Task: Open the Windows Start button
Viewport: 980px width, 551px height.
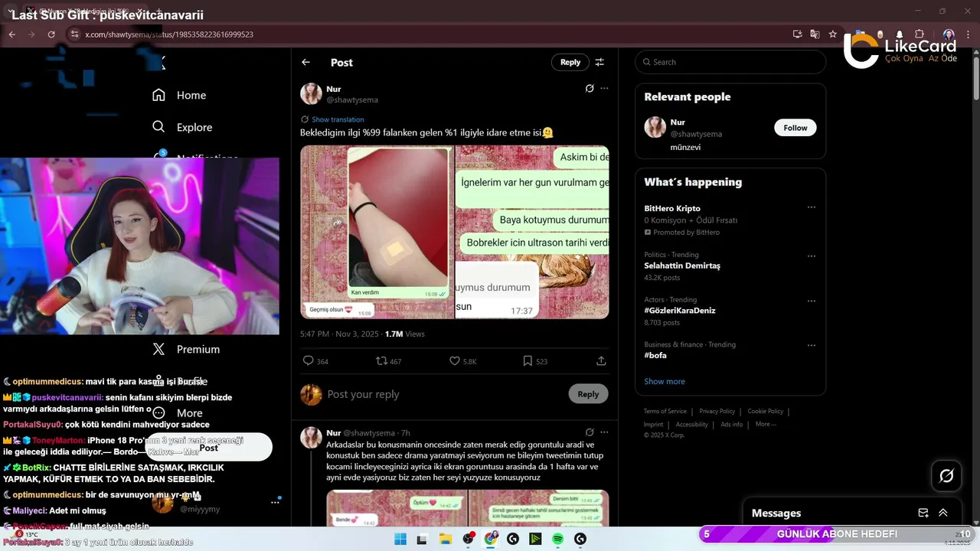Action: pos(400,539)
